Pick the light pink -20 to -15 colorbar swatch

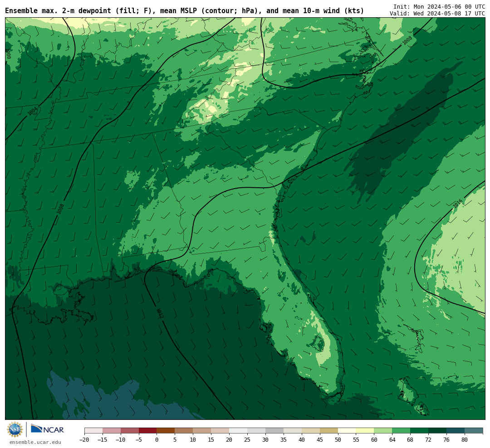(93, 431)
